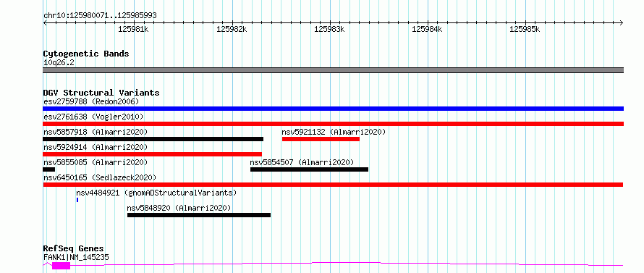The width and height of the screenshot is (644, 273).
Task: Click the 125981k ruler position
Action: 133,29
